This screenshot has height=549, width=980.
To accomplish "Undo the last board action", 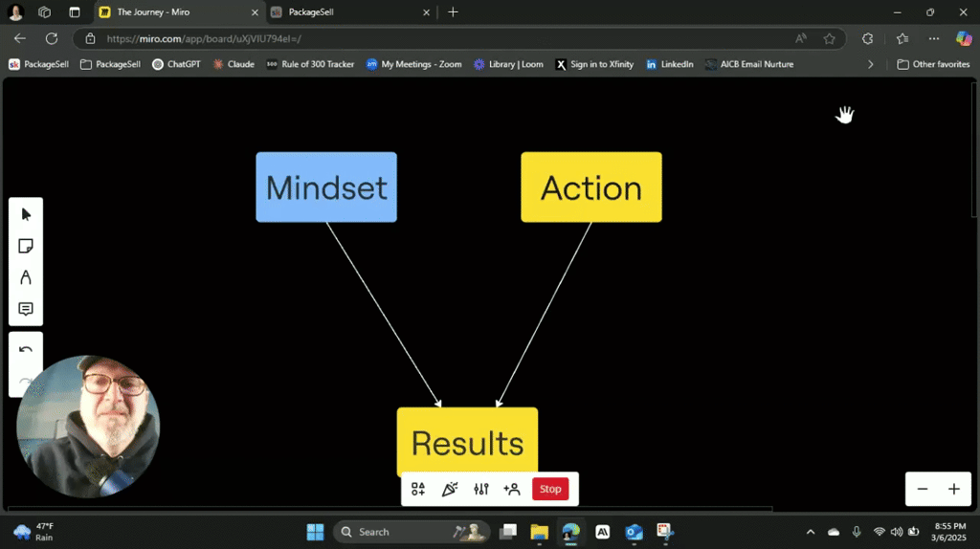I will pyautogui.click(x=26, y=350).
